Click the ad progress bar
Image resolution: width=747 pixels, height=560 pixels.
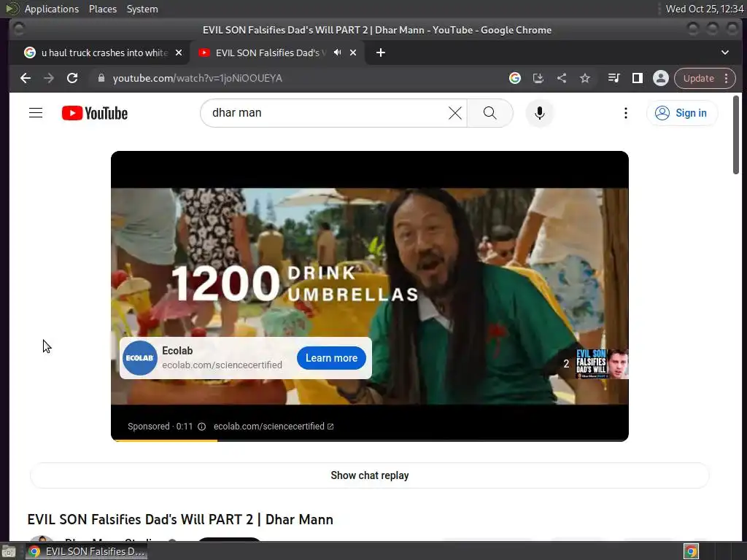tap(370, 440)
